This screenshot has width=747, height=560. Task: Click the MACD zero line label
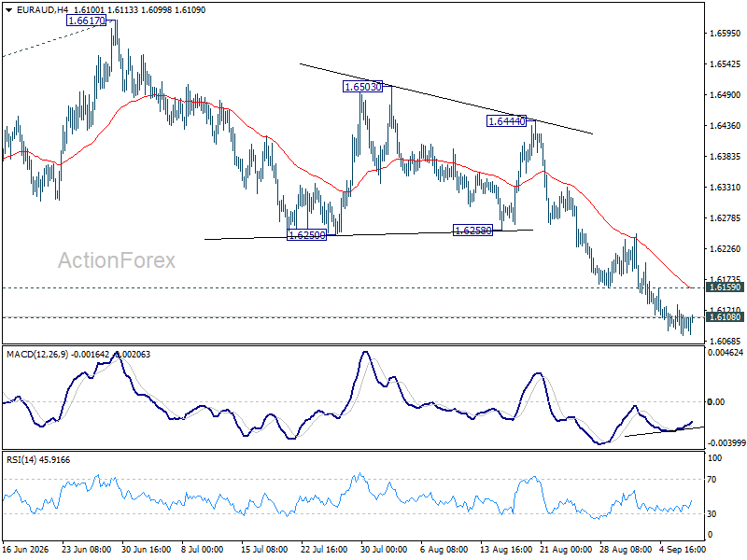(716, 402)
